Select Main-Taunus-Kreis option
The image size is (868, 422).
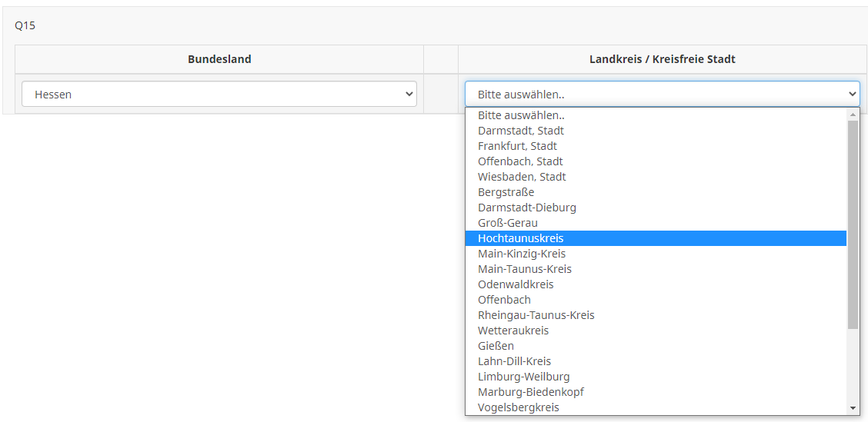[x=524, y=269]
